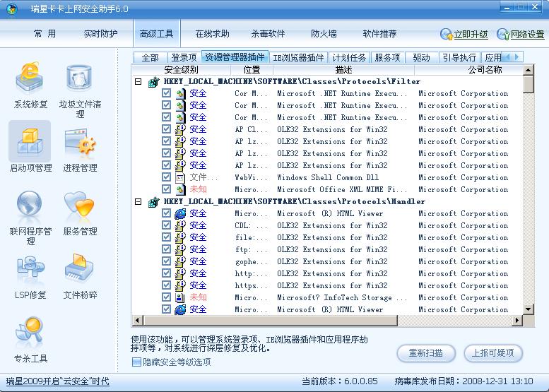Click the 网络设置 network settings icon
The width and height of the screenshot is (549, 392).
tap(503, 34)
